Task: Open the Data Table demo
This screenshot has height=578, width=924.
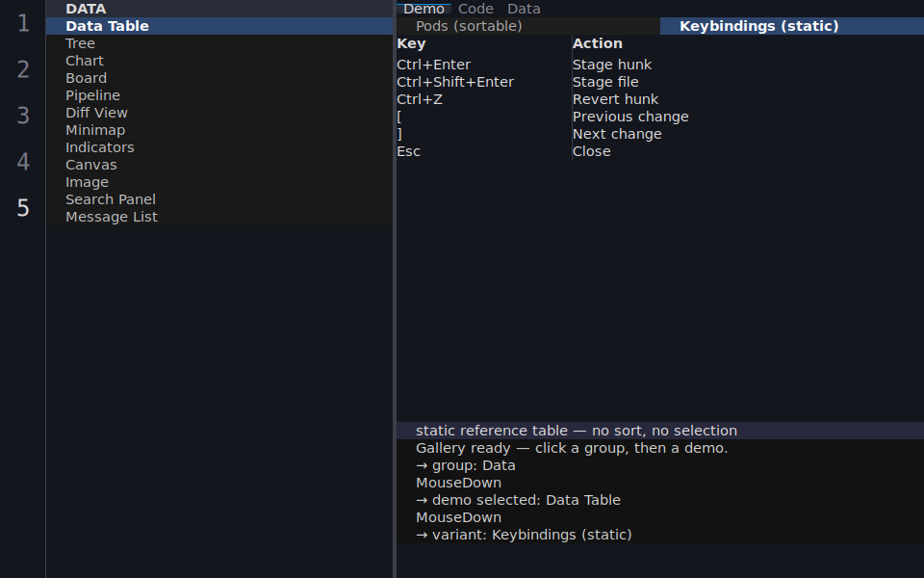Action: [x=219, y=26]
